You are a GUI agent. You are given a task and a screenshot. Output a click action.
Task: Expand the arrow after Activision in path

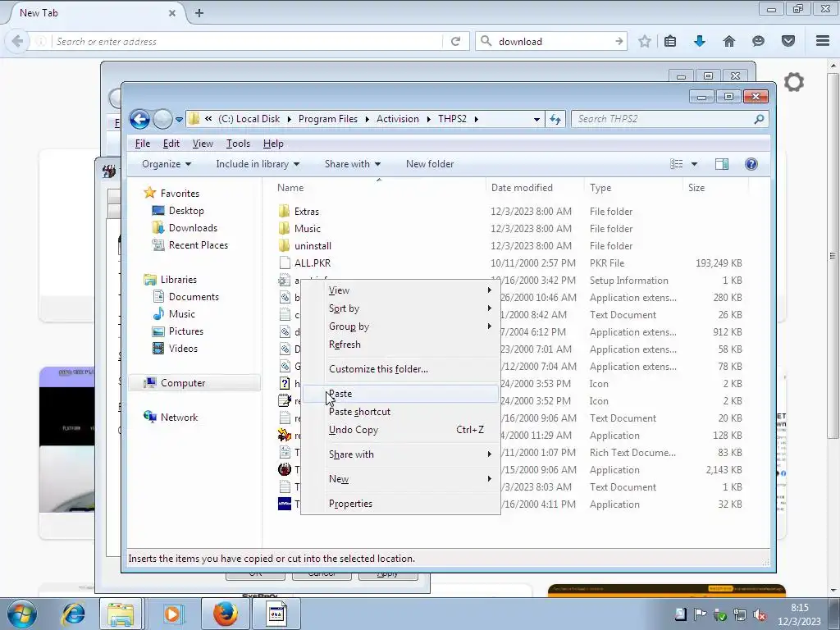tap(428, 120)
